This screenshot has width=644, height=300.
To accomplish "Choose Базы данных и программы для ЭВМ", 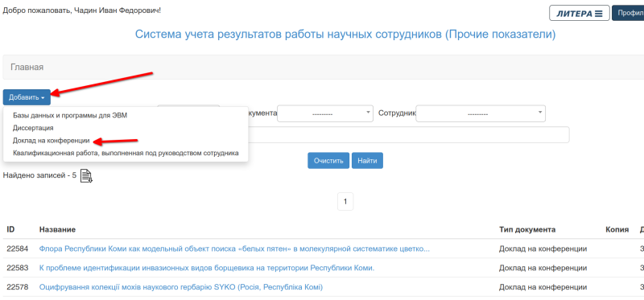I will click(70, 115).
